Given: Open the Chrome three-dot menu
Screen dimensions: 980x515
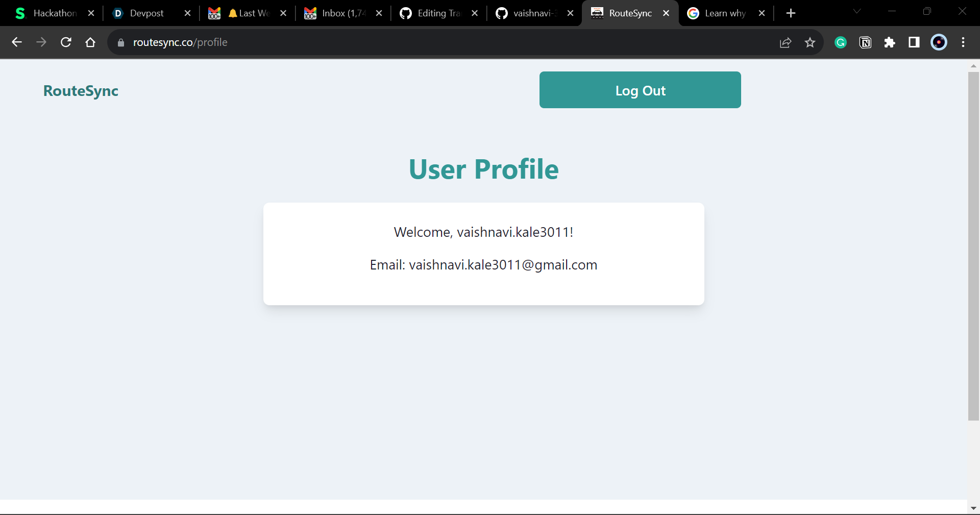Looking at the screenshot, I should tap(963, 42).
